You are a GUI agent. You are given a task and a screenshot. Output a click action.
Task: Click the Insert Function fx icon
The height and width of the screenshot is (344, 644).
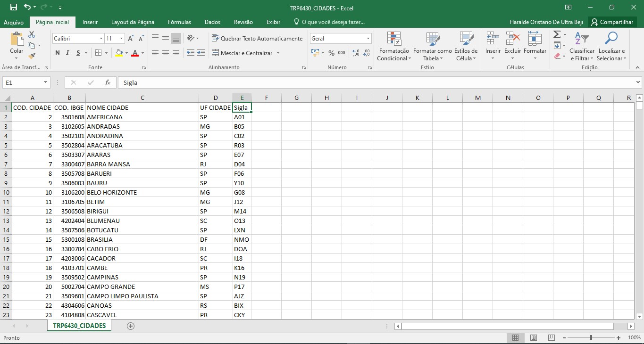coord(108,82)
